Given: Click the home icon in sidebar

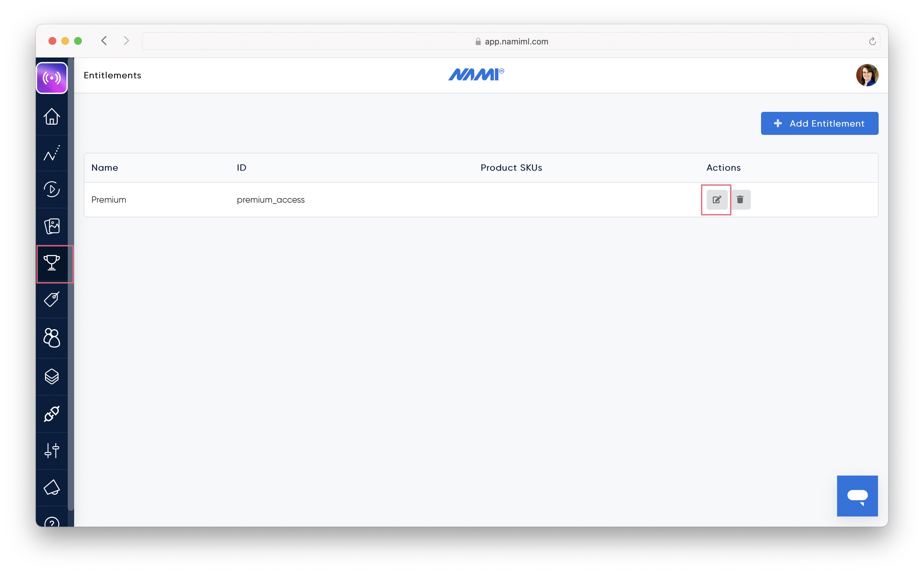Looking at the screenshot, I should coord(52,117).
